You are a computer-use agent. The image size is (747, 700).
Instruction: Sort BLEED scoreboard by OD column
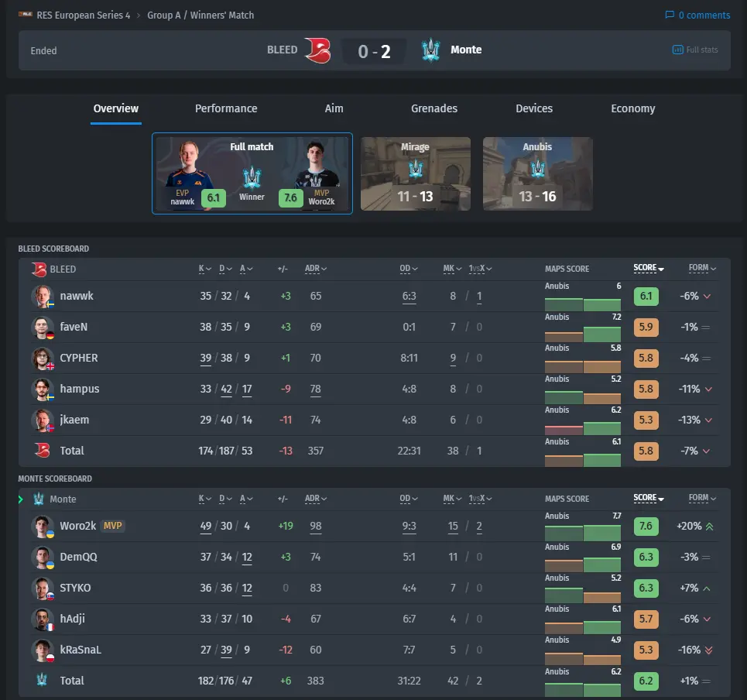coord(408,269)
